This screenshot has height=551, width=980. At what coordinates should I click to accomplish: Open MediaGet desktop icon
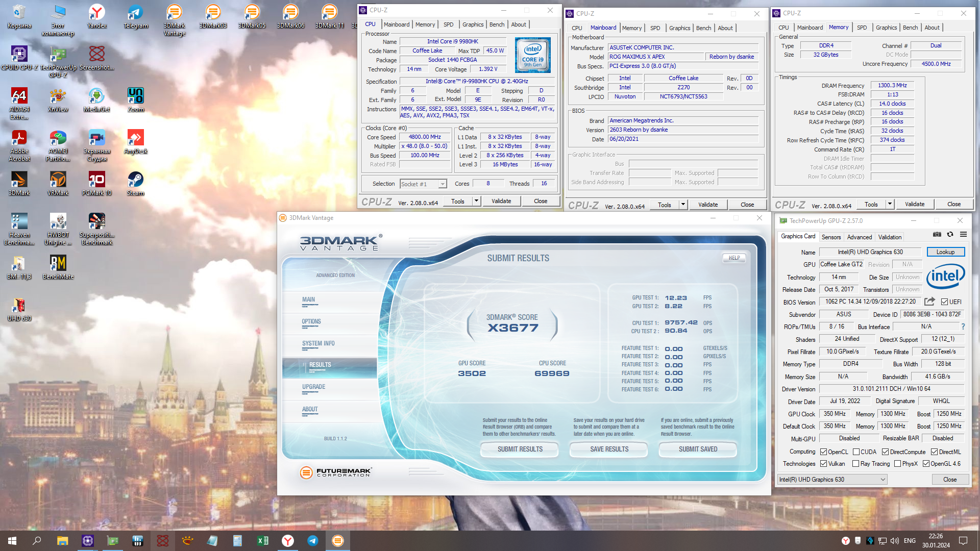click(97, 99)
